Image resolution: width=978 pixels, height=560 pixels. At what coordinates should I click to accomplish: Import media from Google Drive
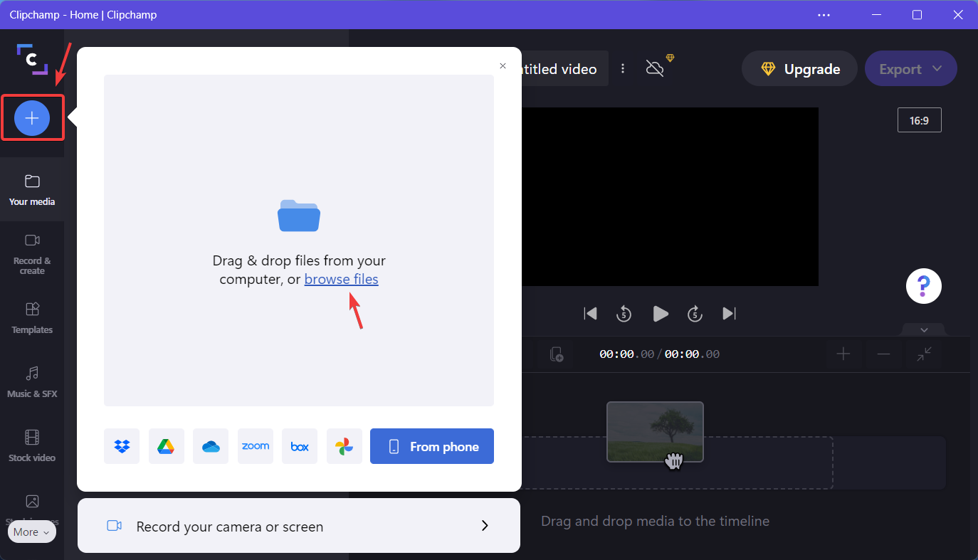coord(166,446)
